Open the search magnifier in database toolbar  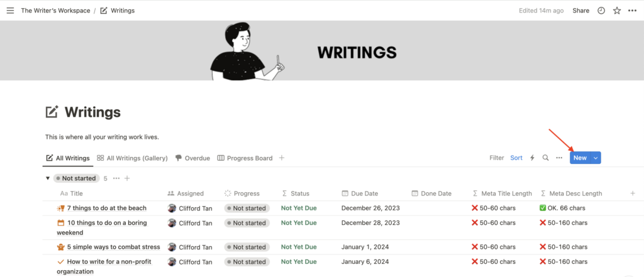click(x=545, y=158)
